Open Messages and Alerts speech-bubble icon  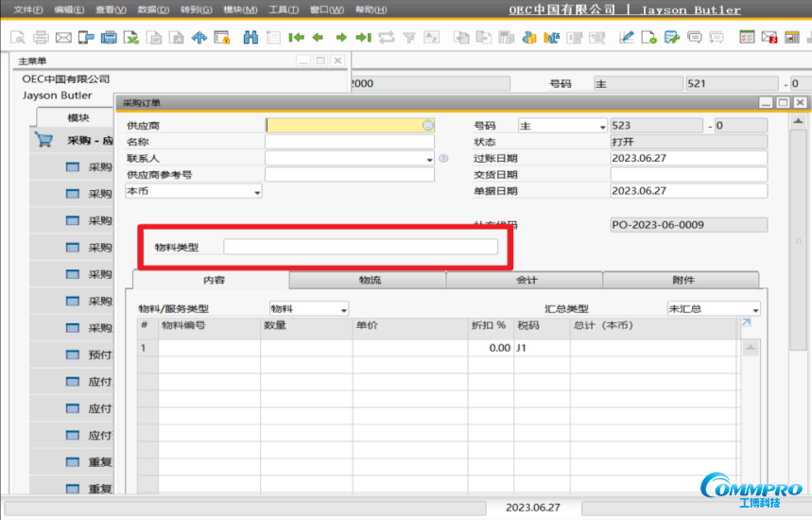pyautogui.click(x=695, y=37)
